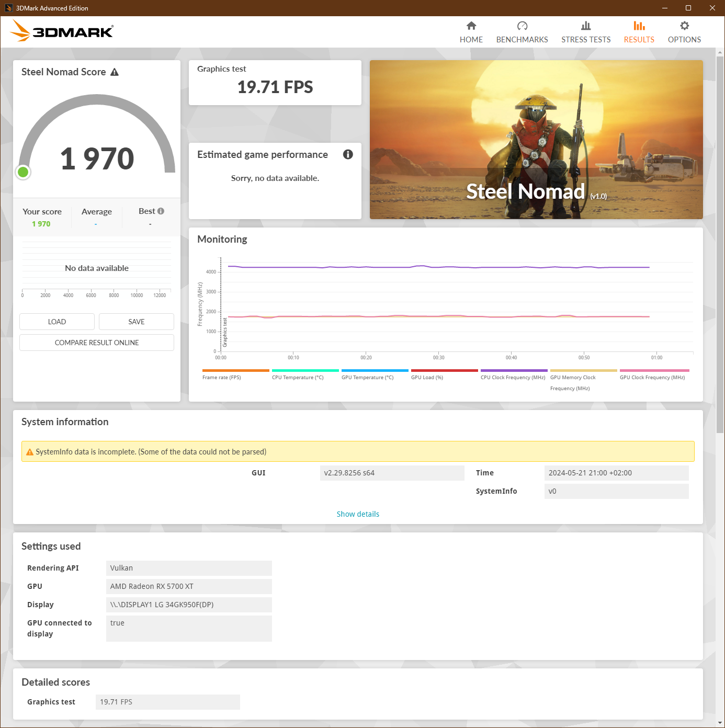Image resolution: width=725 pixels, height=728 pixels.
Task: Click the SystemInfo v0 field
Action: pyautogui.click(x=617, y=491)
